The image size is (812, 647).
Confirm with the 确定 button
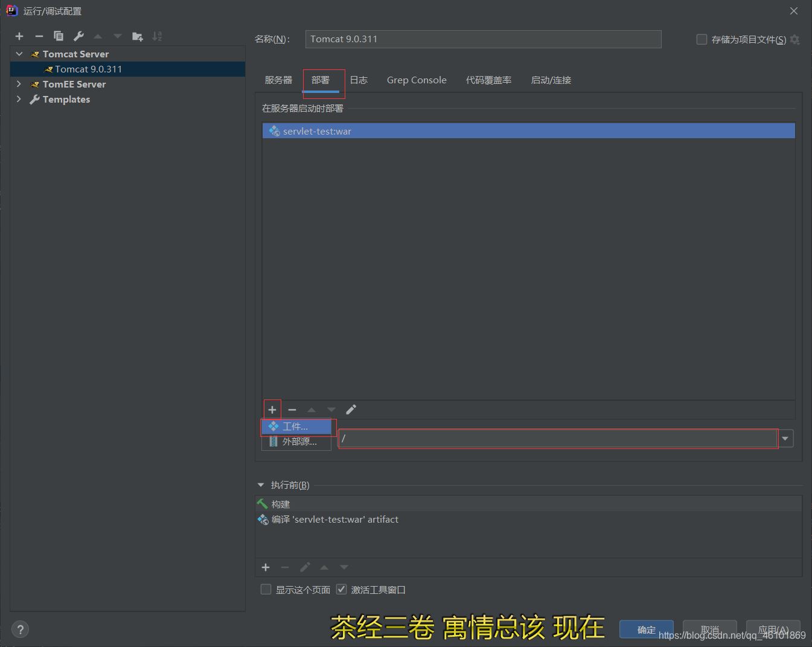tap(646, 629)
